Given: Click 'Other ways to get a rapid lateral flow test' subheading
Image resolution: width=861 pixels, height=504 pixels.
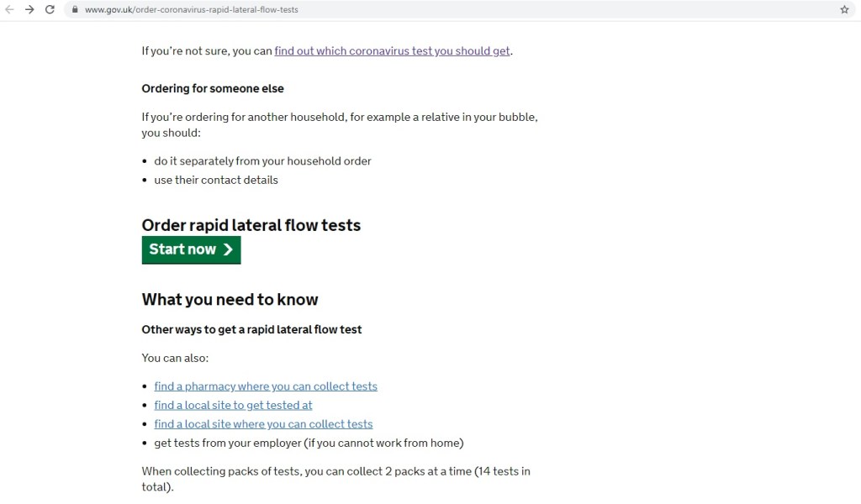Looking at the screenshot, I should 251,329.
